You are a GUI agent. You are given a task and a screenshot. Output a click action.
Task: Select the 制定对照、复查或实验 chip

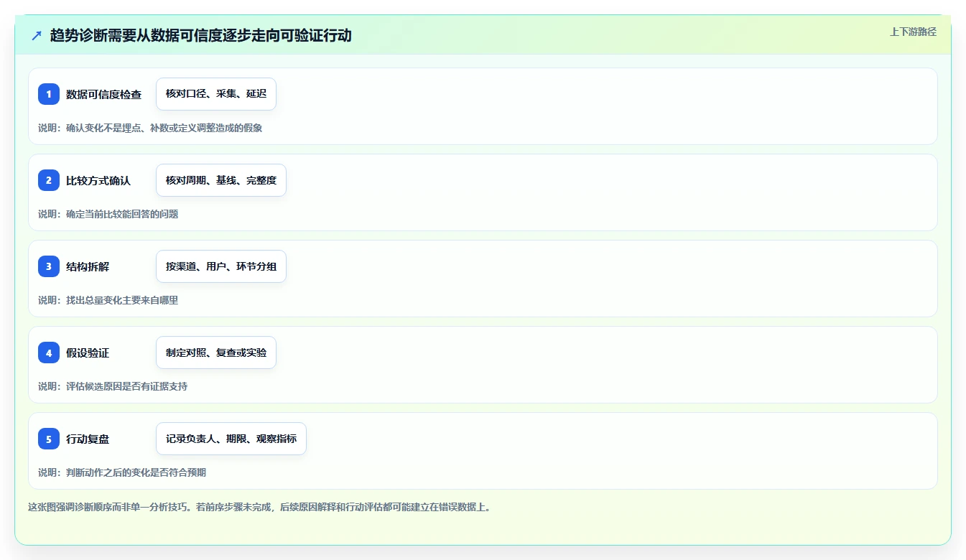tap(216, 353)
